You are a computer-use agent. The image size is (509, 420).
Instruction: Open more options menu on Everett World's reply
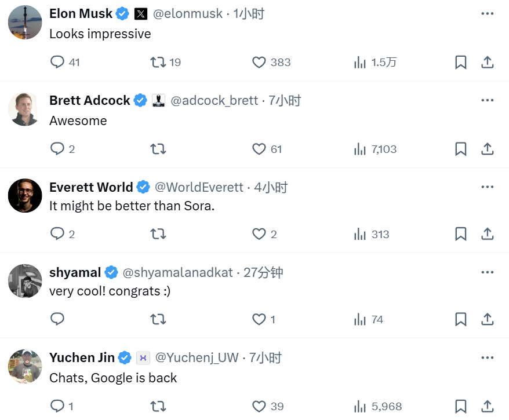488,187
